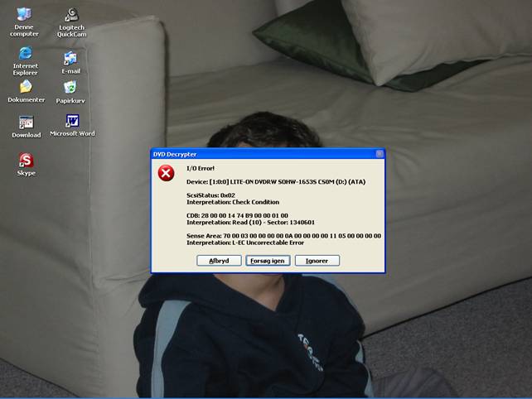Launch Logitech QuickCam from desktop
This screenshot has width=532, height=399.
(x=71, y=22)
